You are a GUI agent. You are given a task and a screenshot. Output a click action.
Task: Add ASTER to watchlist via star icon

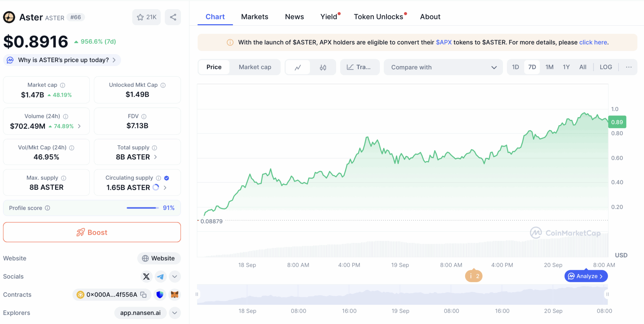click(140, 17)
